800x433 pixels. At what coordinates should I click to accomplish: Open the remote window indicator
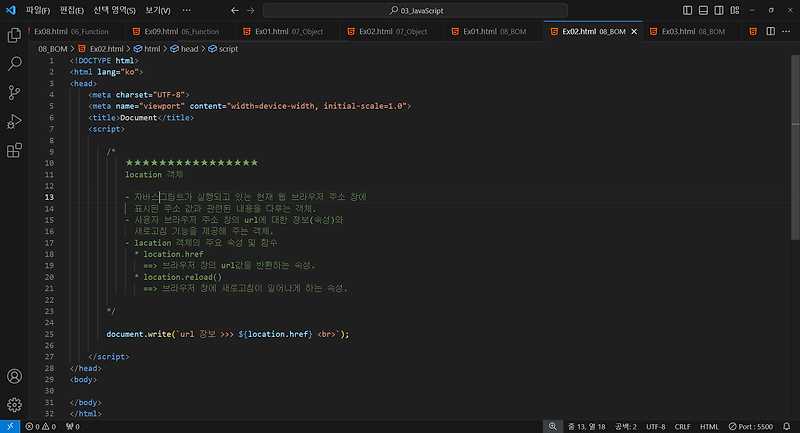10,426
